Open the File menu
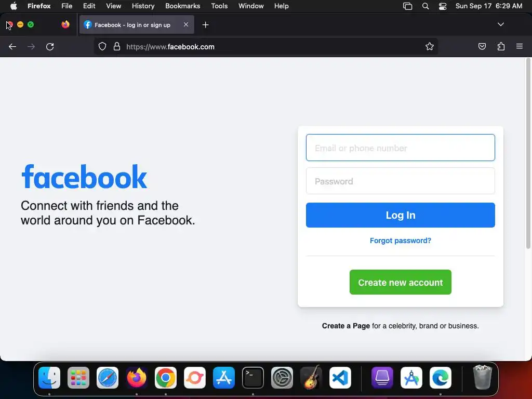Screen dimensions: 532x399 [x=67, y=6]
